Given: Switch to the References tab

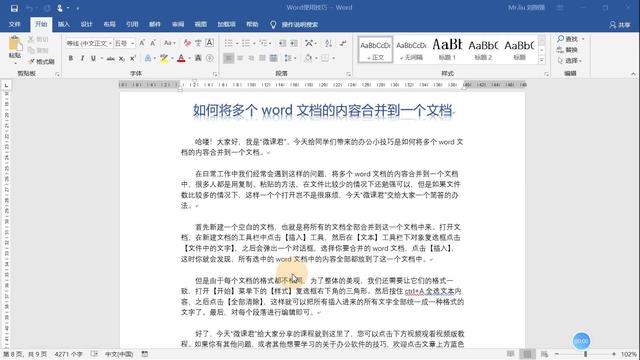Looking at the screenshot, I should tap(132, 24).
